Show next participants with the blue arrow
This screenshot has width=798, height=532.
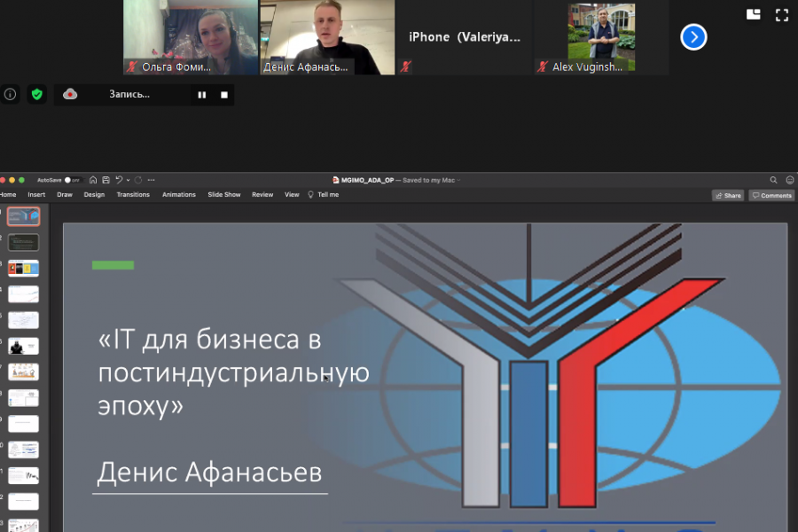pyautogui.click(x=693, y=36)
